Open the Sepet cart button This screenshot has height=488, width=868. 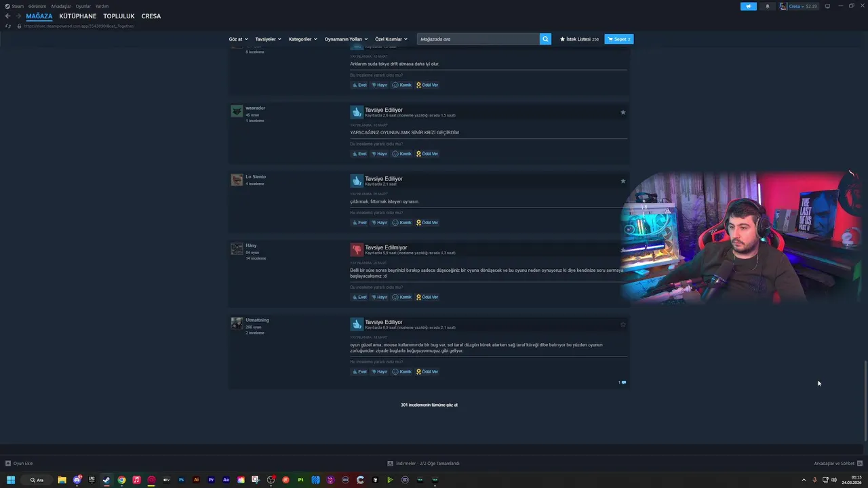[618, 39]
